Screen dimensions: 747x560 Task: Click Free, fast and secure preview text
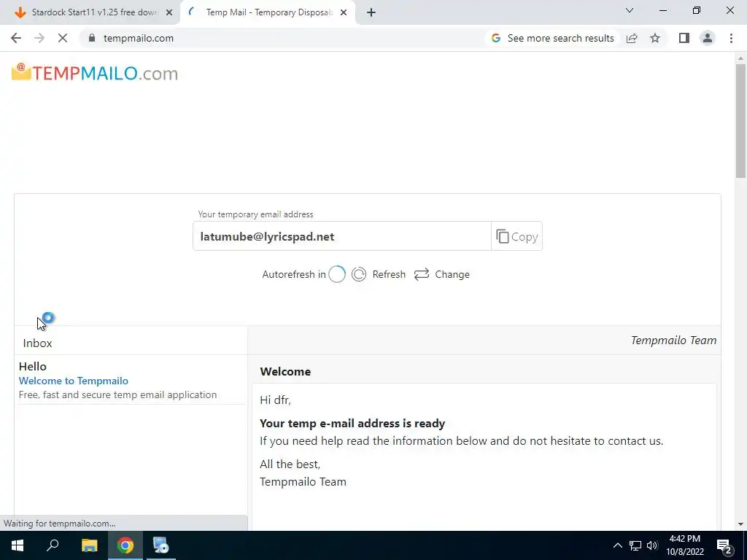coord(117,394)
